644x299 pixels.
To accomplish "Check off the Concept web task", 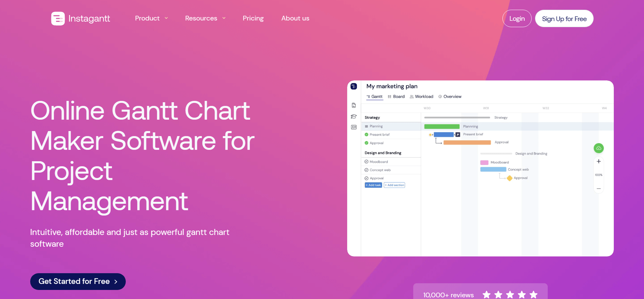I will [366, 170].
